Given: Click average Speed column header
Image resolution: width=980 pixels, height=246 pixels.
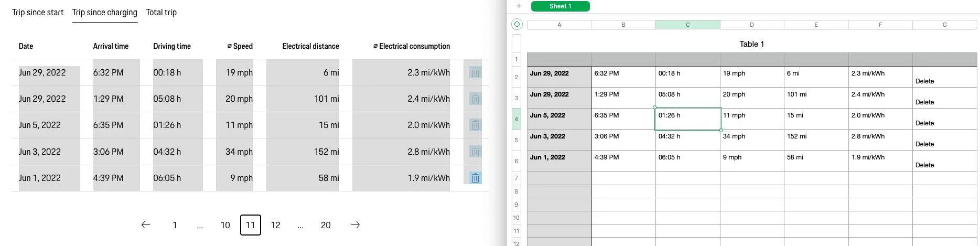Looking at the screenshot, I should (240, 46).
